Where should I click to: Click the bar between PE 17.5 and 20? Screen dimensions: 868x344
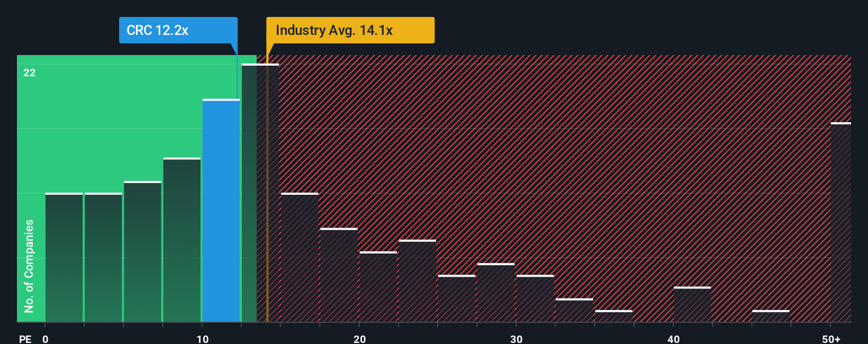(339, 275)
